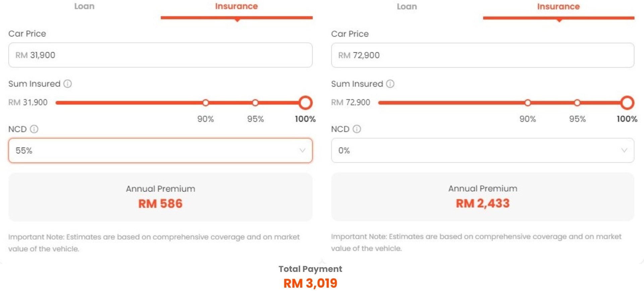Click the chevron arrow in the 55% NCD box
The width and height of the screenshot is (644, 291).
point(302,150)
